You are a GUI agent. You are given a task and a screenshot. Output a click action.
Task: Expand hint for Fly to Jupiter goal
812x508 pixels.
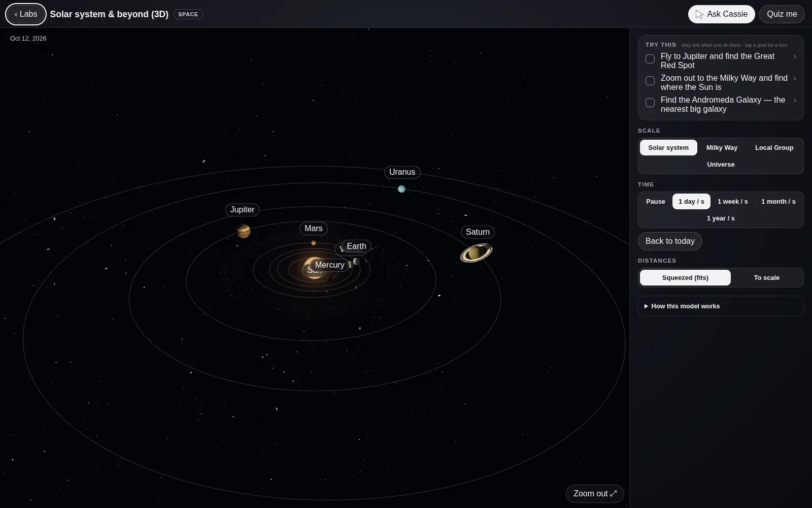pos(795,57)
